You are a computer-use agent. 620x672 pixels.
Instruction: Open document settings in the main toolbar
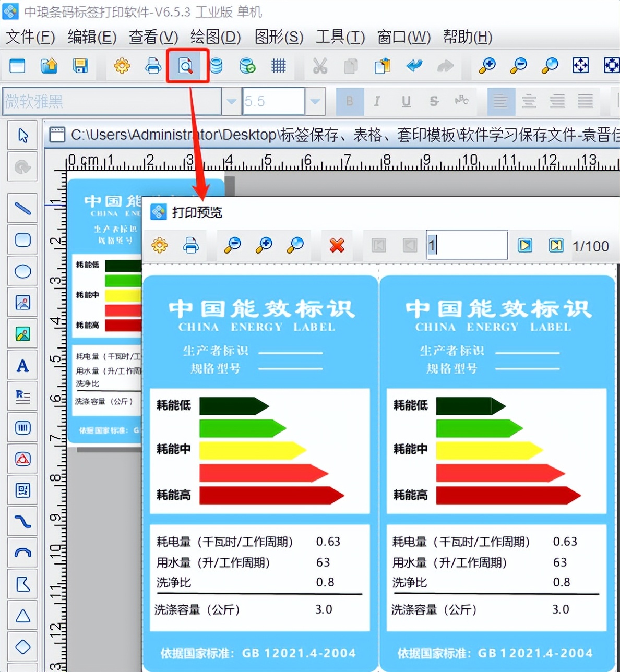pyautogui.click(x=122, y=66)
